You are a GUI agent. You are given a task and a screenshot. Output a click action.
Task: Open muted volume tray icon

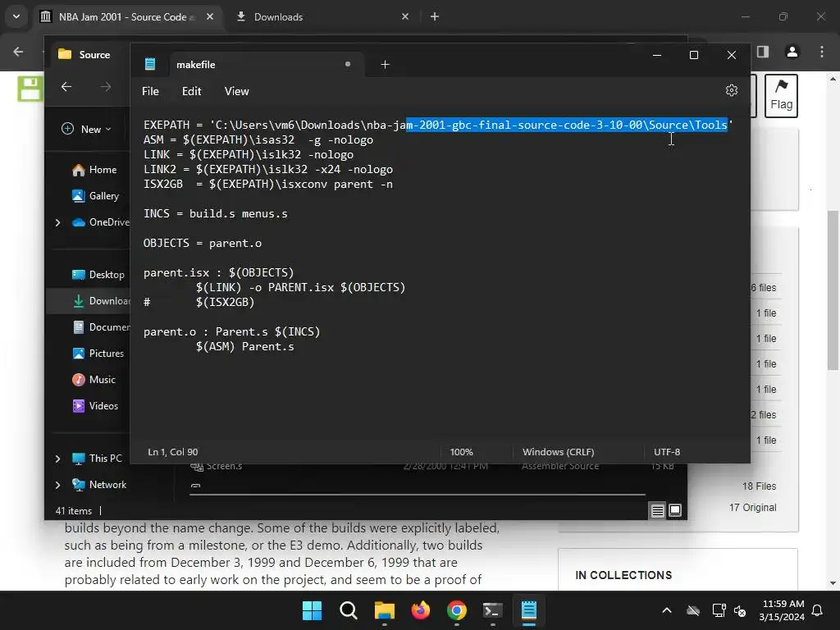740,610
